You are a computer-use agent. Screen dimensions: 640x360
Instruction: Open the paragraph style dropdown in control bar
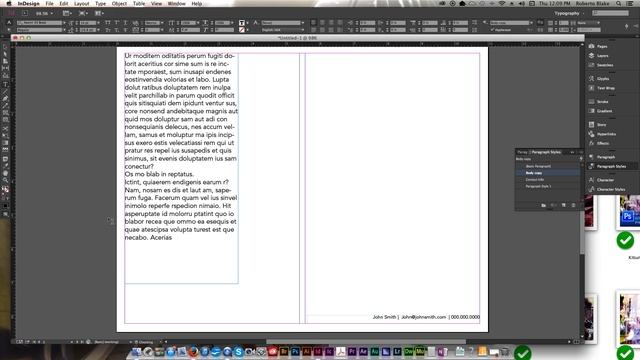531,23
